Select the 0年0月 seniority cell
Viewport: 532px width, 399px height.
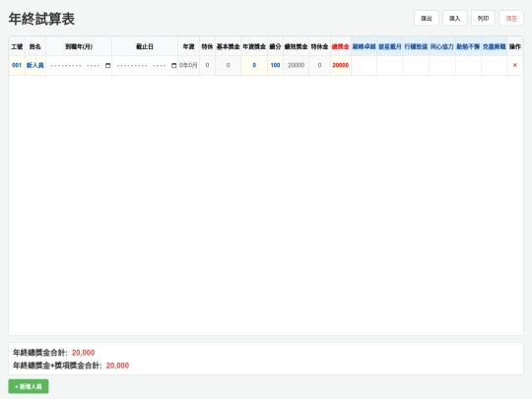[x=188, y=65]
